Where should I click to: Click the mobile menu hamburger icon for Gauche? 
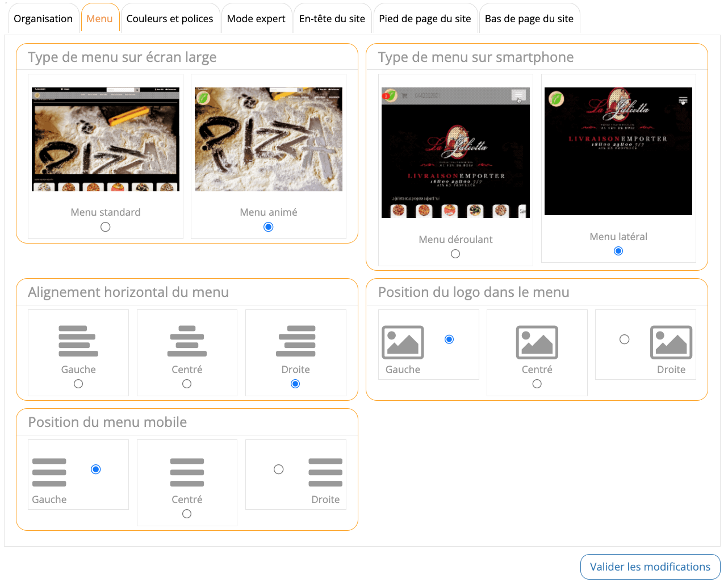pos(49,472)
